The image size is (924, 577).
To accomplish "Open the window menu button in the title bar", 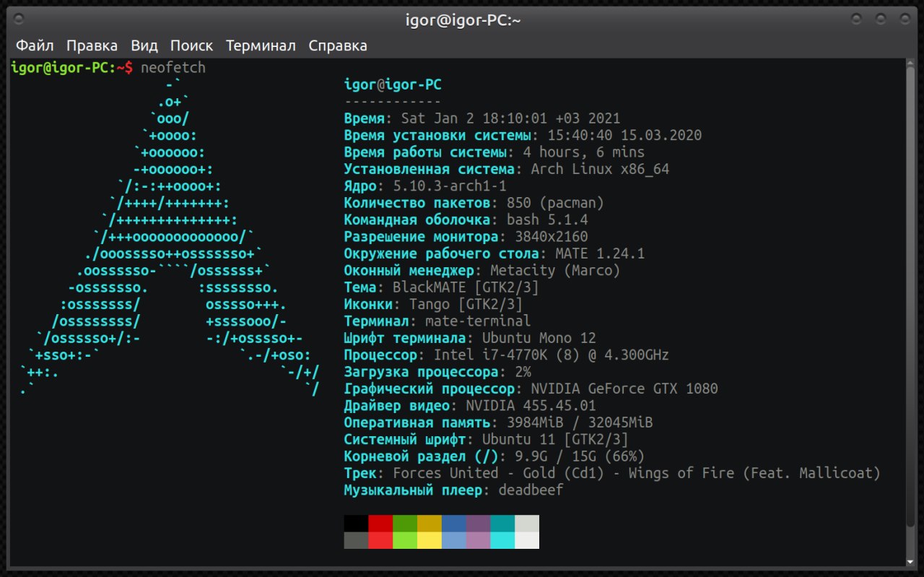I will click(x=19, y=19).
